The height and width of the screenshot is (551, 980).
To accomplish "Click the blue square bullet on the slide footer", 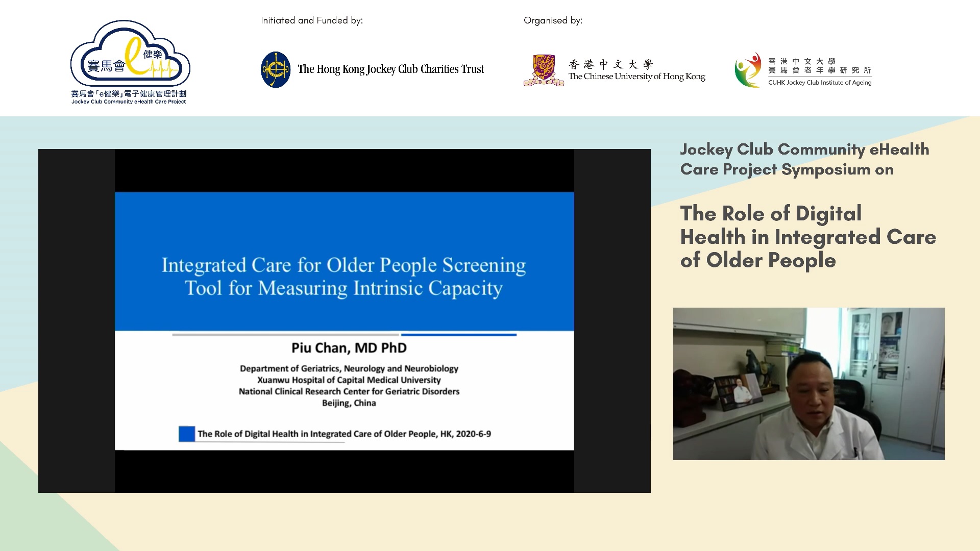I will pos(187,434).
